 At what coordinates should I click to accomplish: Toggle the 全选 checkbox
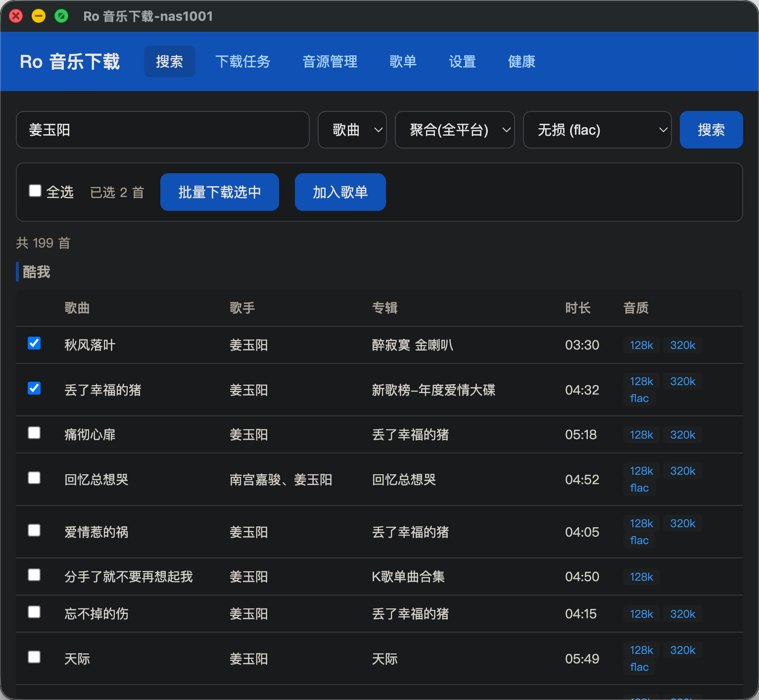(x=35, y=191)
